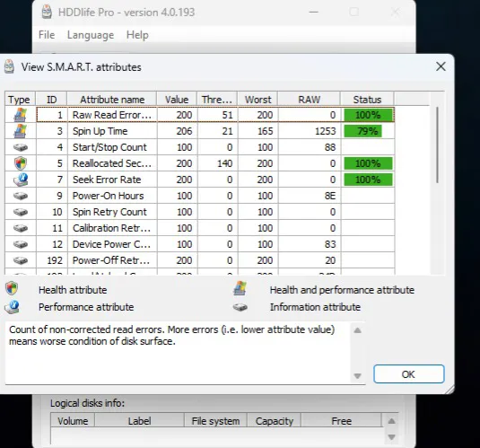480x448 pixels.
Task: Select the Spin Retry Count attribute name
Action: (x=109, y=212)
